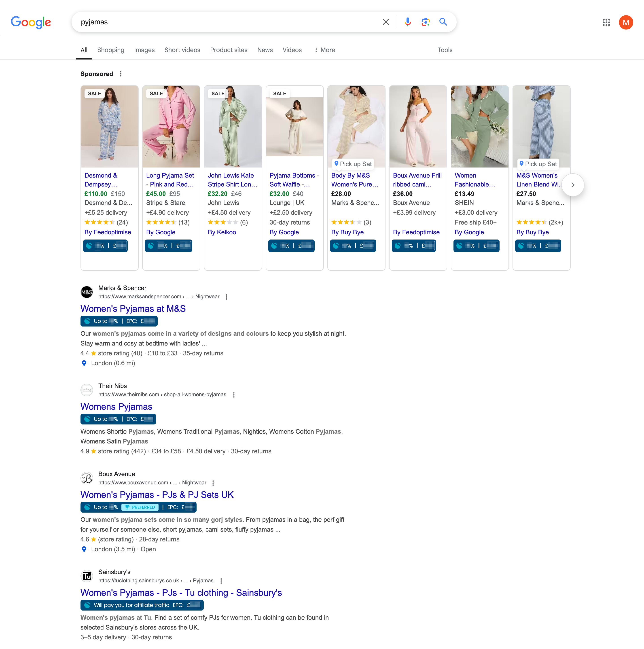Open the cream Pyjama Bottoms Soft Waffle image
This screenshot has height=649, width=644.
(295, 126)
